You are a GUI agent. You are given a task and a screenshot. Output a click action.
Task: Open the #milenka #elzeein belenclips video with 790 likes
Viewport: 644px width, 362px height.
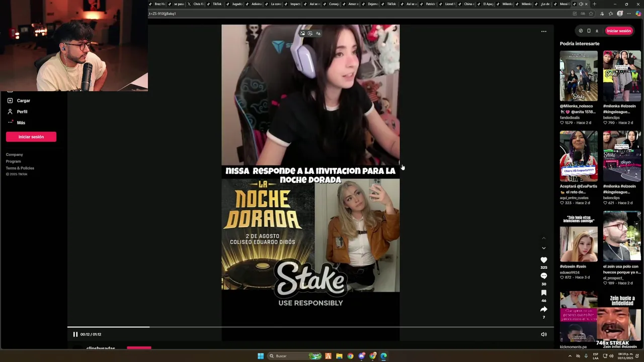pyautogui.click(x=622, y=76)
